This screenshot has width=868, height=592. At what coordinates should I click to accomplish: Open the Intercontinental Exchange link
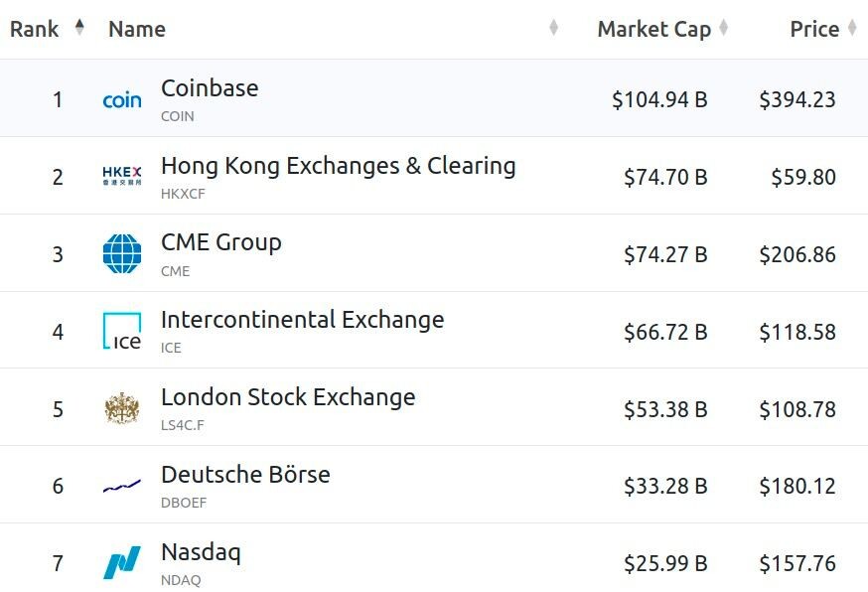[302, 320]
